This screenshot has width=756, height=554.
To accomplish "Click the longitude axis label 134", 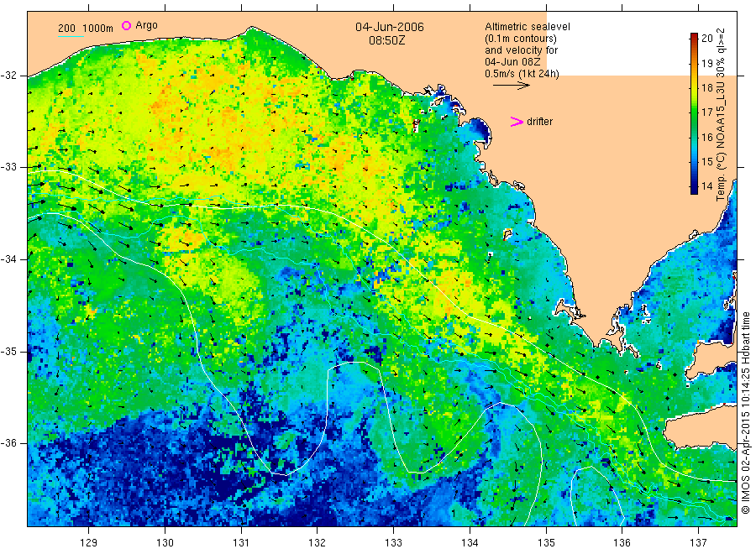I will click(x=470, y=542).
